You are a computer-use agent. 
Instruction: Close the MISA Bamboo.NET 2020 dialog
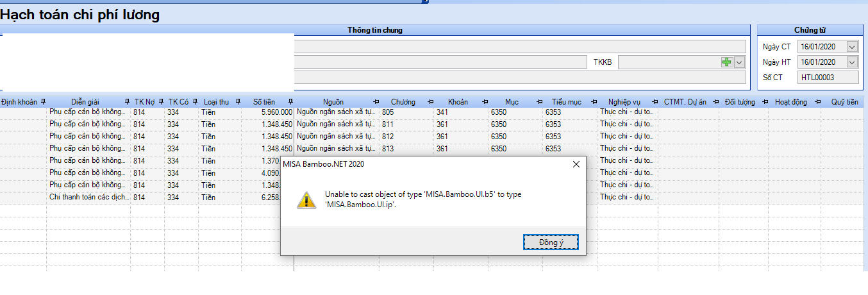pos(576,164)
